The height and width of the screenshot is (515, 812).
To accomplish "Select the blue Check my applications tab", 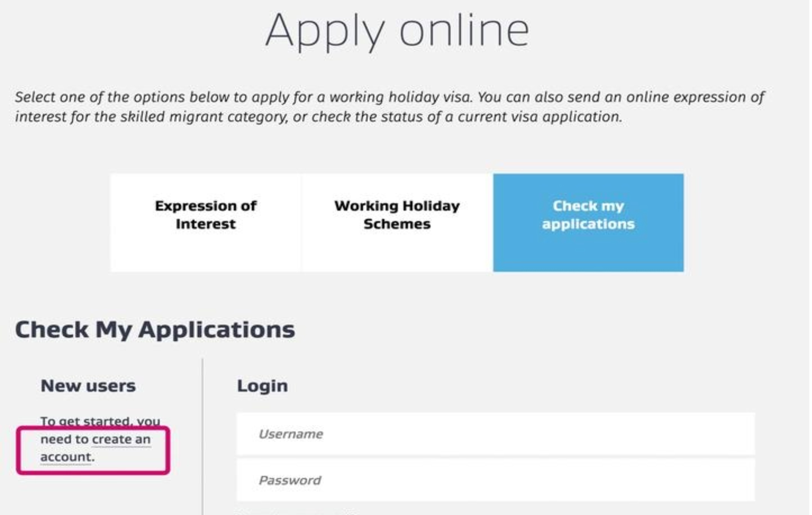I will click(588, 222).
